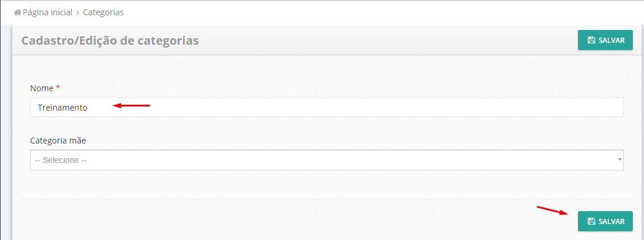Open the Categoria mãe dropdown arrow
Screen dimensions: 644x240
point(619,159)
